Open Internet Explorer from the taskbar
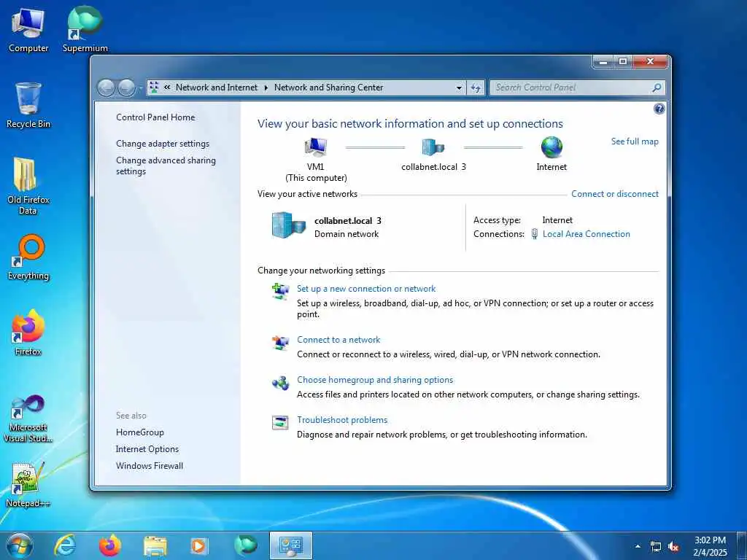 (65, 545)
